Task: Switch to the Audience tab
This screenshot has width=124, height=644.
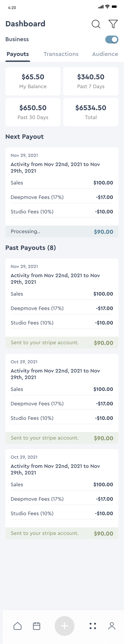Action: point(105,54)
